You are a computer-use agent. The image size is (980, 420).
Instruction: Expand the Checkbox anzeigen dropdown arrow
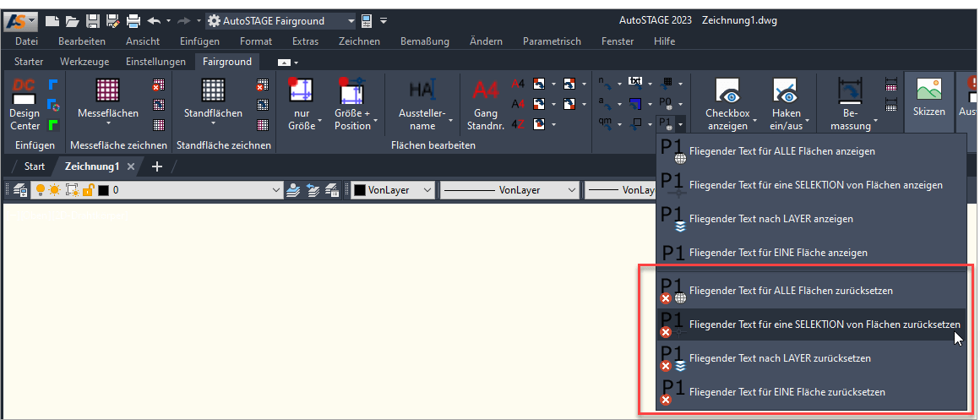[x=754, y=120]
